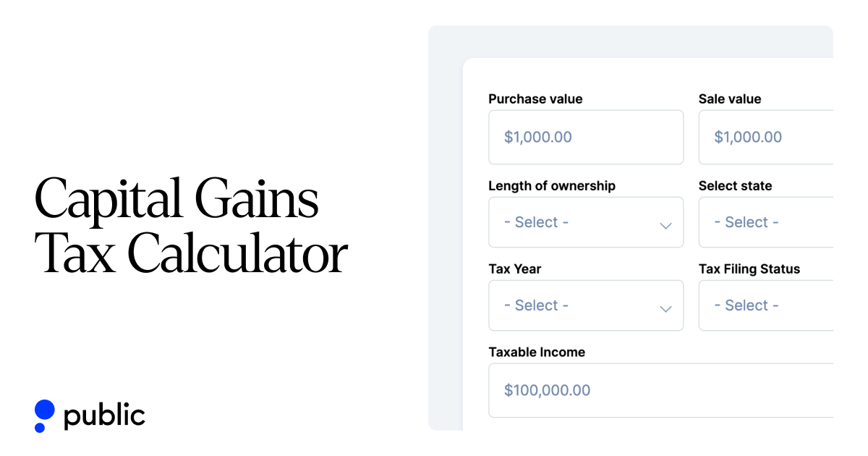Click the "Sale value" field label

(730, 99)
